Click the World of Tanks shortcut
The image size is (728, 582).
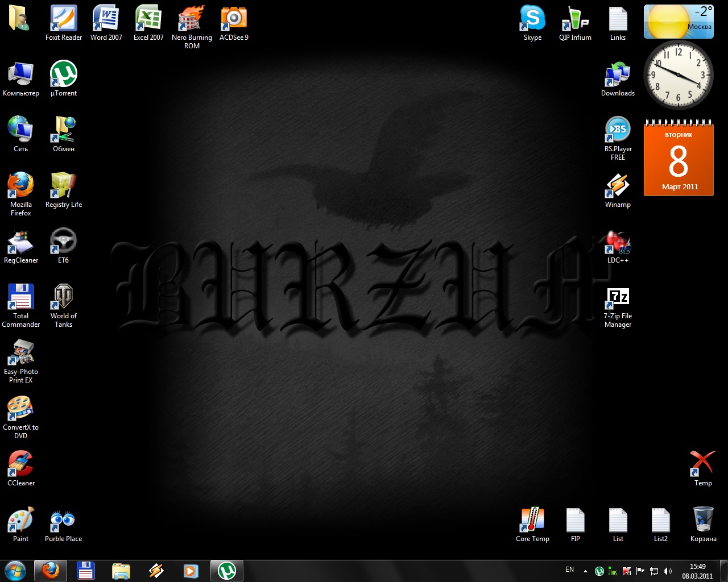(x=64, y=306)
